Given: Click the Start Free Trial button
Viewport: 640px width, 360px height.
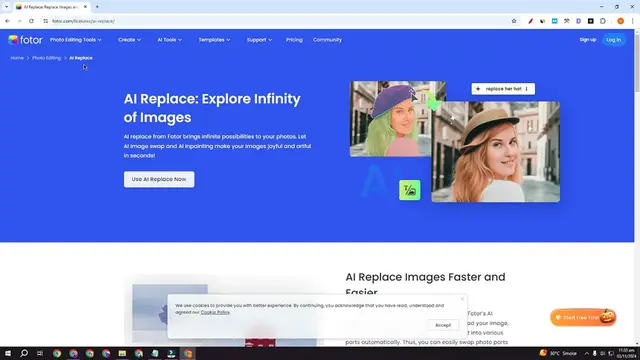Looking at the screenshot, I should (583, 318).
